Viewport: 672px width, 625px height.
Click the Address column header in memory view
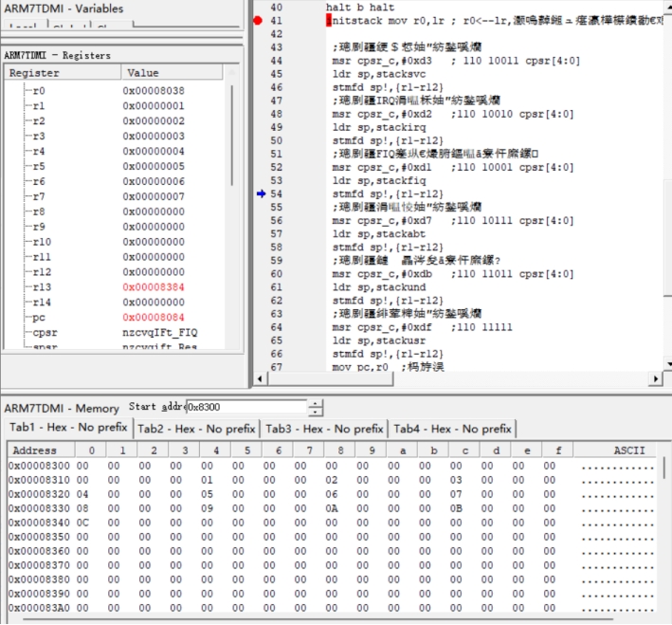(41, 450)
